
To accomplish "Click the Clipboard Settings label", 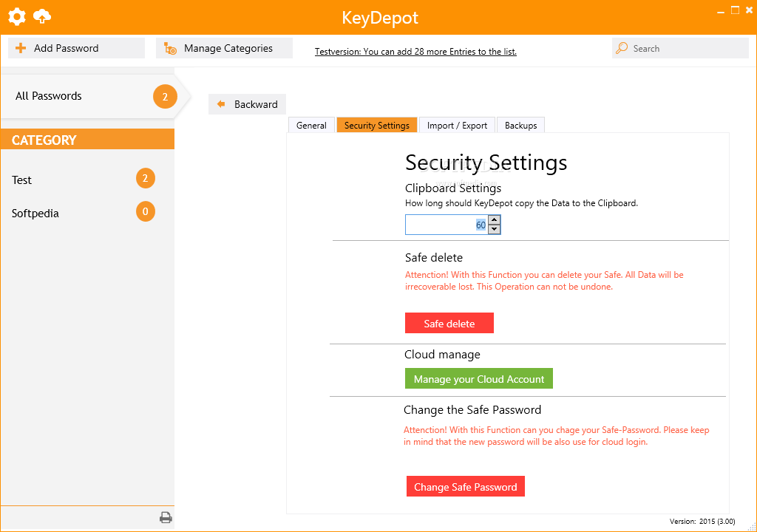I will [x=453, y=188].
